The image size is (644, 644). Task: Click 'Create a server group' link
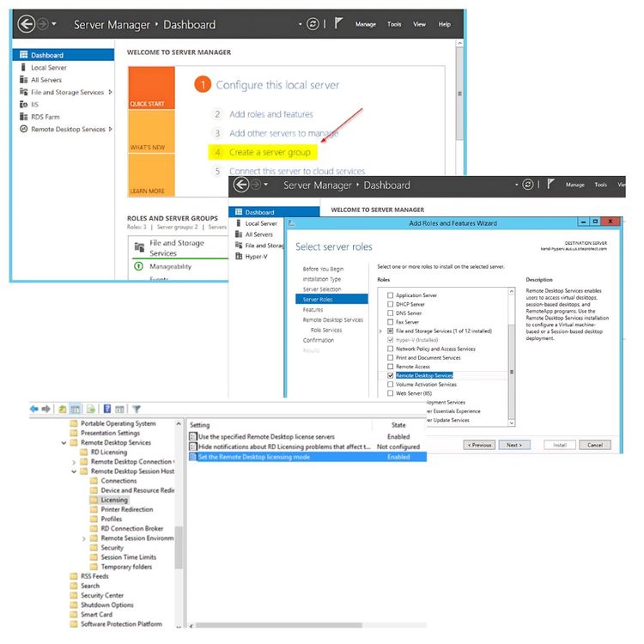point(270,152)
